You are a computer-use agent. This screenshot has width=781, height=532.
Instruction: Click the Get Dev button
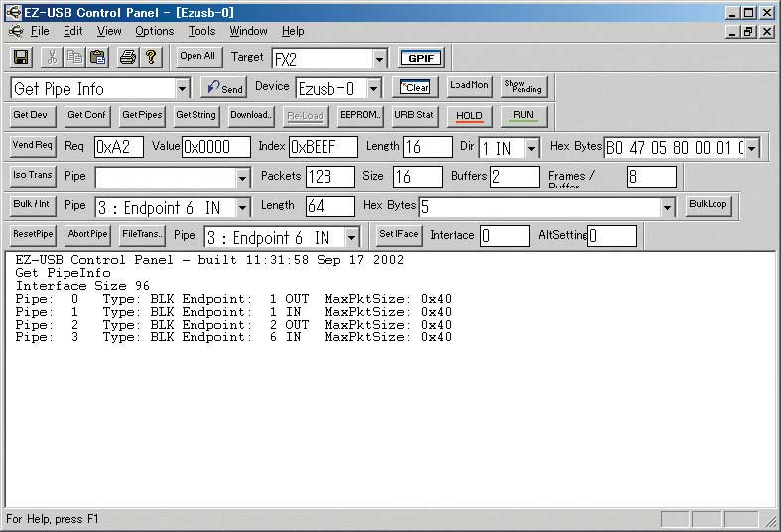[x=31, y=116]
